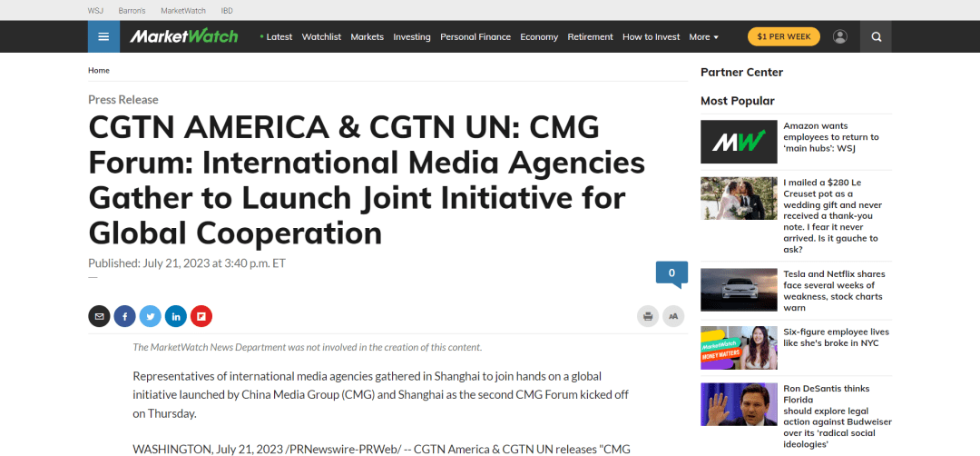This screenshot has width=980, height=456.
Task: Click the CGTN AMERICA article headline
Action: tap(367, 182)
